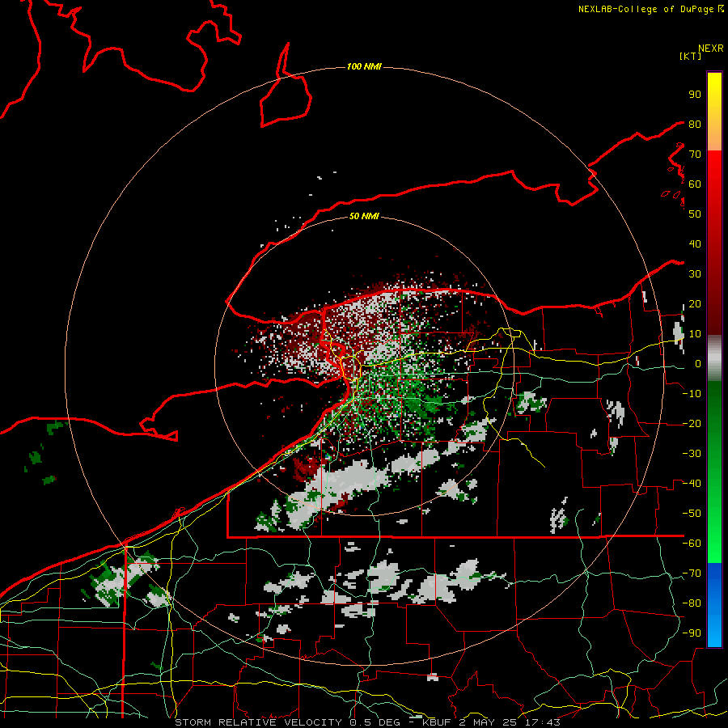Click the -20 value on velocity scale
The image size is (728, 728).
[x=692, y=423]
